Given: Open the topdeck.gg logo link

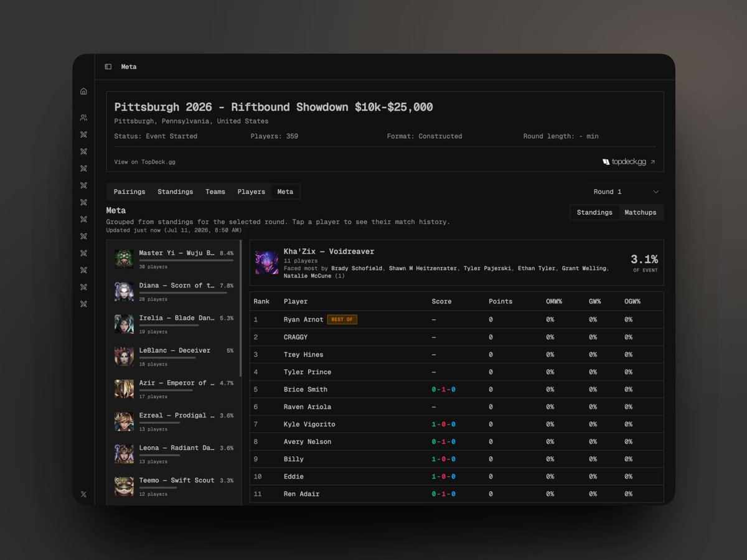Looking at the screenshot, I should (624, 162).
